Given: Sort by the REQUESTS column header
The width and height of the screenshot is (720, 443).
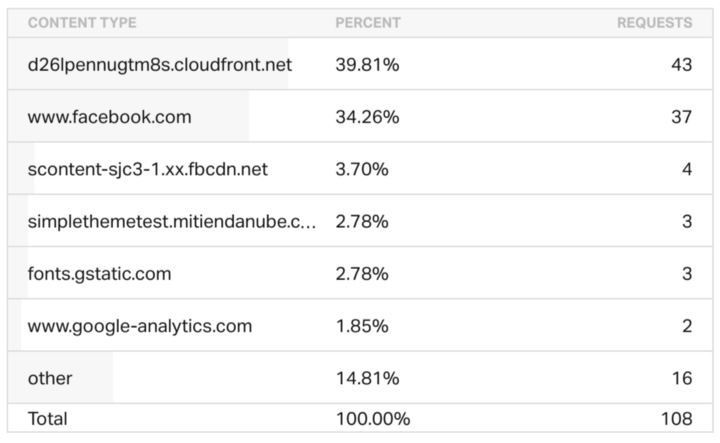Looking at the screenshot, I should [654, 22].
